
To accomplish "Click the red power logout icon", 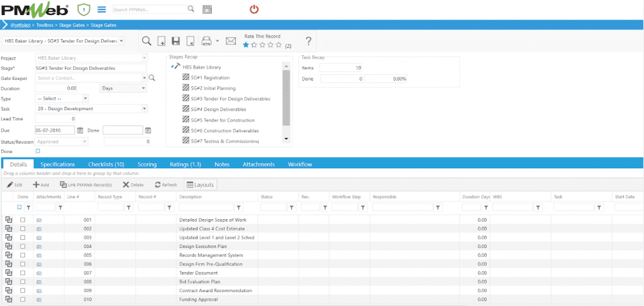I will (x=254, y=9).
